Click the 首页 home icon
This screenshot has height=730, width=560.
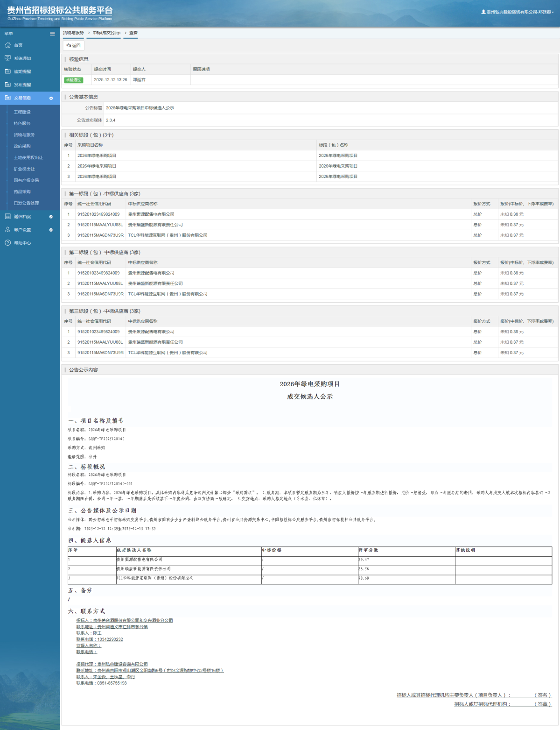pyautogui.click(x=7, y=45)
